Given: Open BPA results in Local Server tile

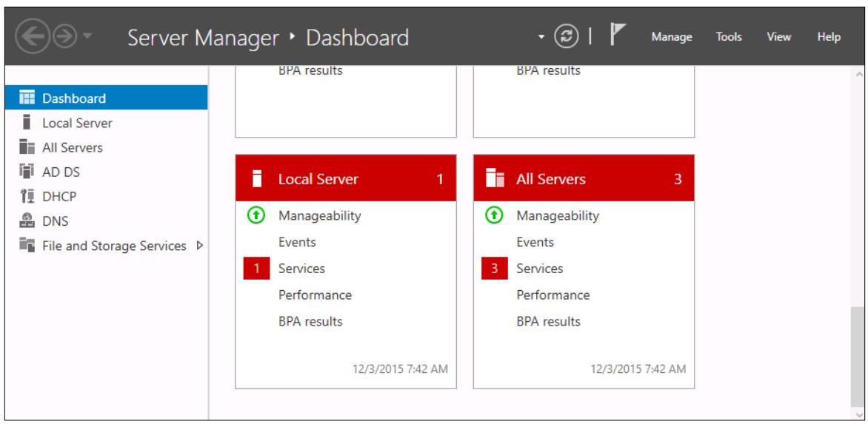Looking at the screenshot, I should pyautogui.click(x=310, y=322).
